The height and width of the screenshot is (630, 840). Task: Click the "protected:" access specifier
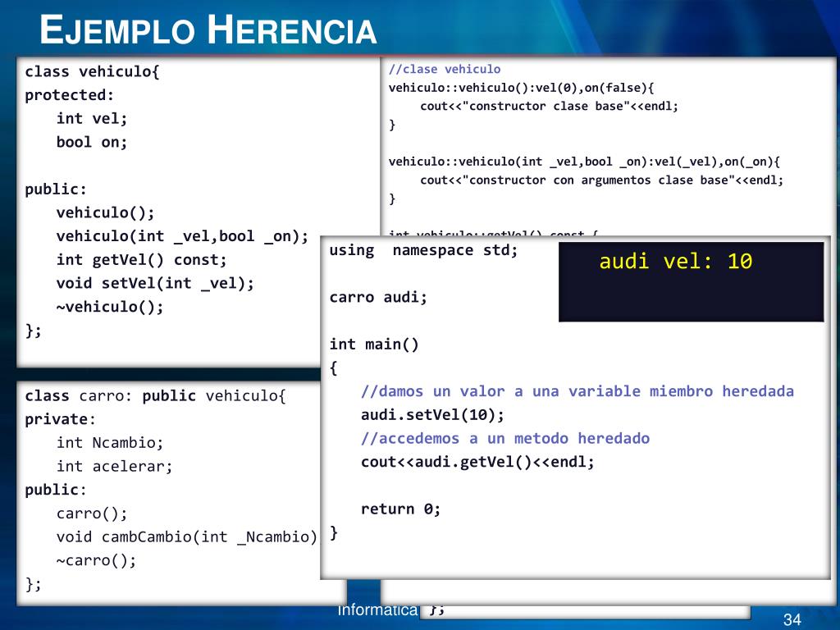(70, 95)
